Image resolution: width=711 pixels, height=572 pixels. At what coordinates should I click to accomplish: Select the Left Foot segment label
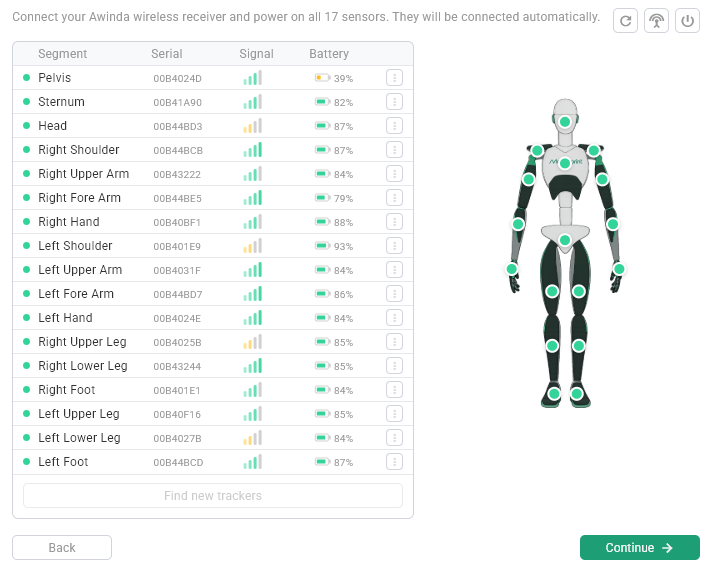pos(63,462)
